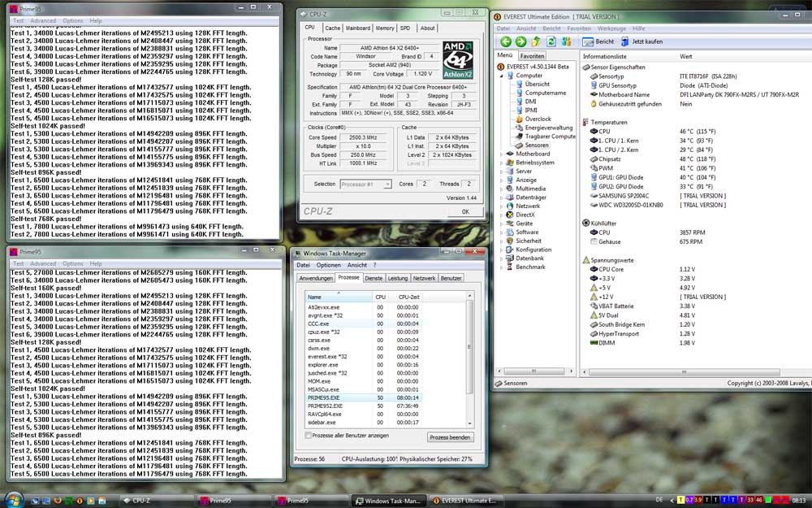Open the Windows Start orb
The image size is (812, 508).
14,499
